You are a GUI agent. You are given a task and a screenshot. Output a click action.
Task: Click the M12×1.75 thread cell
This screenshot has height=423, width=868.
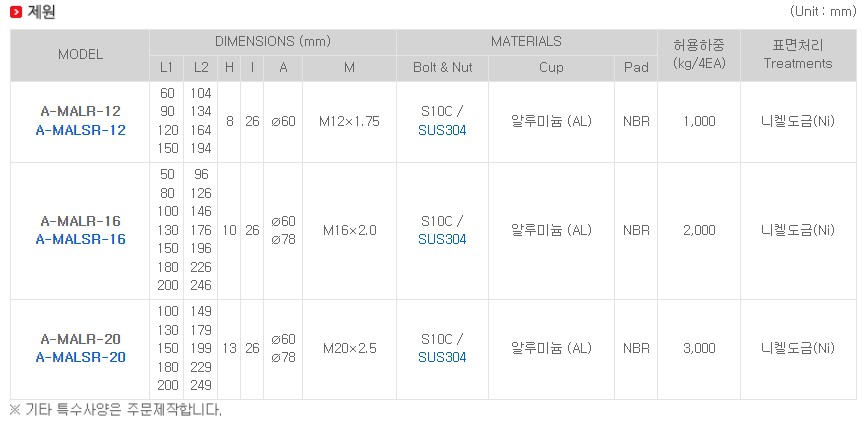tap(349, 121)
